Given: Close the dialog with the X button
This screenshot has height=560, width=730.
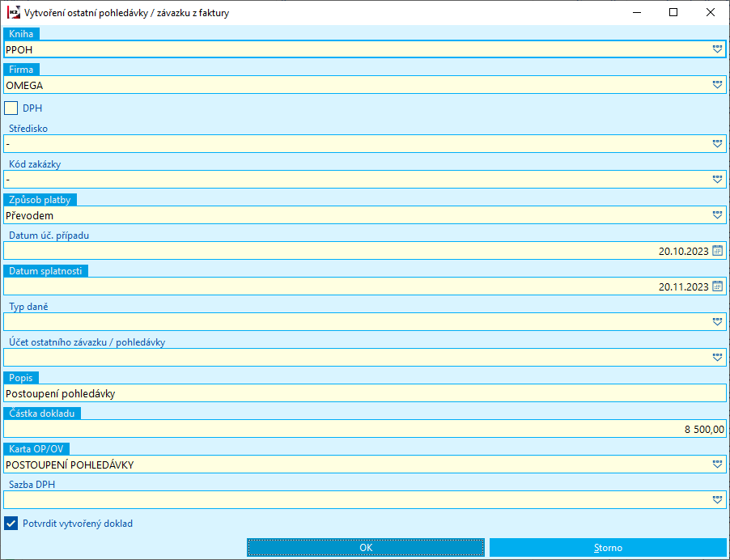Looking at the screenshot, I should pos(710,13).
